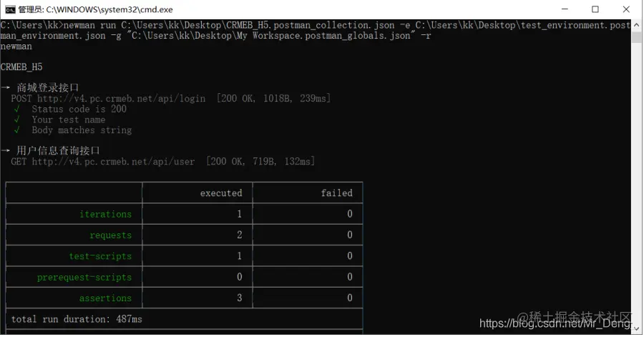Click the checkmark beside 'Body matches string'
This screenshot has width=644, height=337.
17,130
